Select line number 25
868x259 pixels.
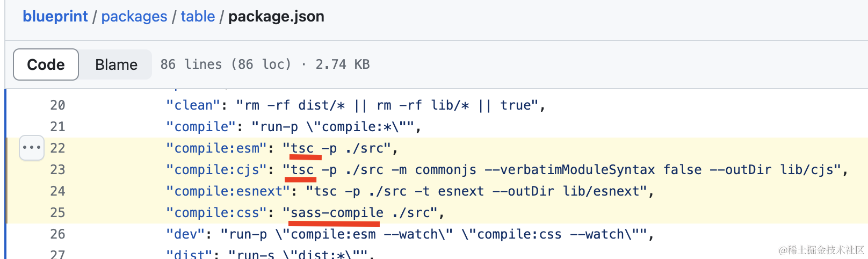coord(57,213)
